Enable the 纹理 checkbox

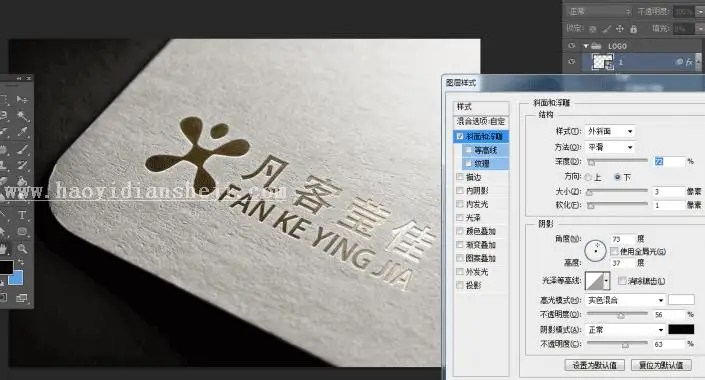pos(469,164)
